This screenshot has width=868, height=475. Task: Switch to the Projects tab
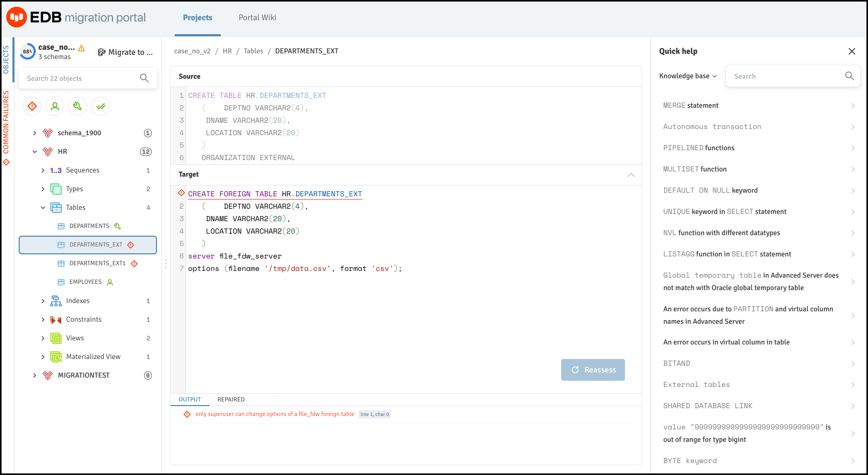coord(197,18)
